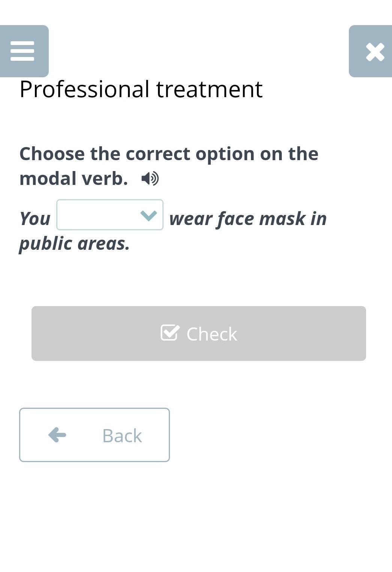
Task: Click the left arrow icon on Back
Action: point(57,435)
